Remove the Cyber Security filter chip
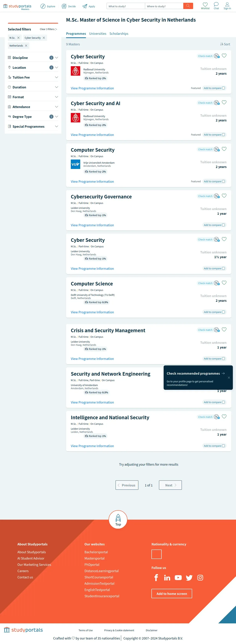236x644 pixels. [x=44, y=38]
